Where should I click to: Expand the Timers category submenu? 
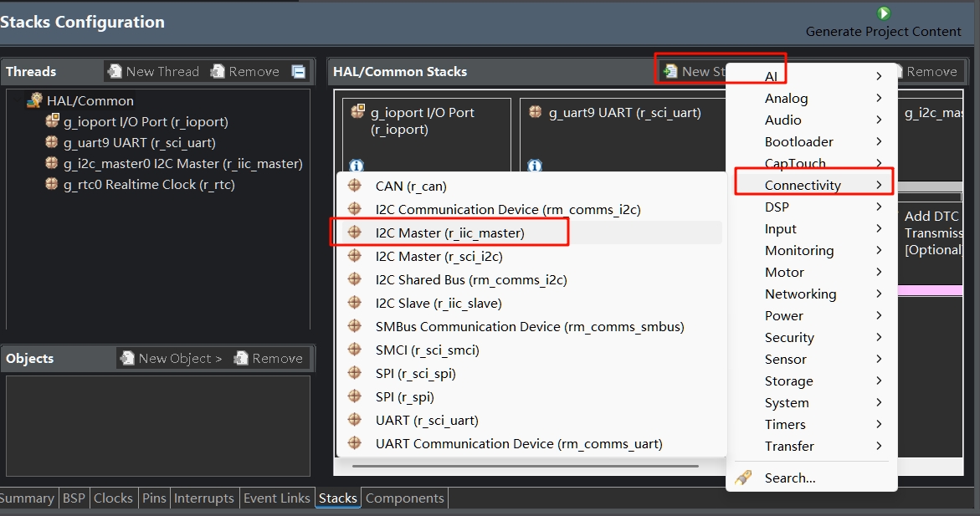[x=813, y=424]
